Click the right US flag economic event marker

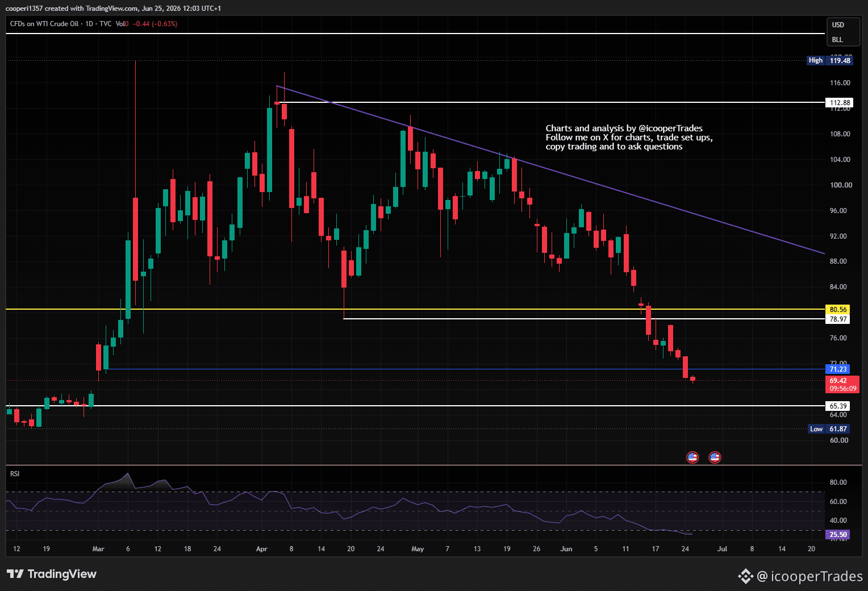pos(715,457)
